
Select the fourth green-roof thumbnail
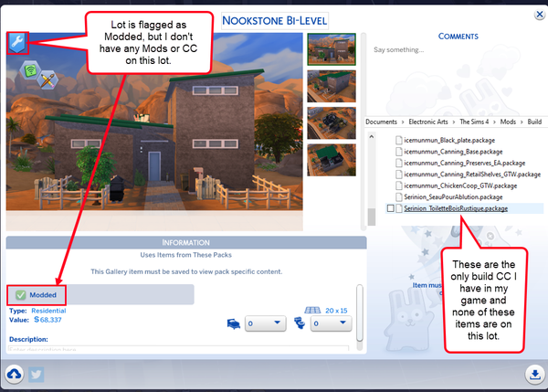pos(332,160)
